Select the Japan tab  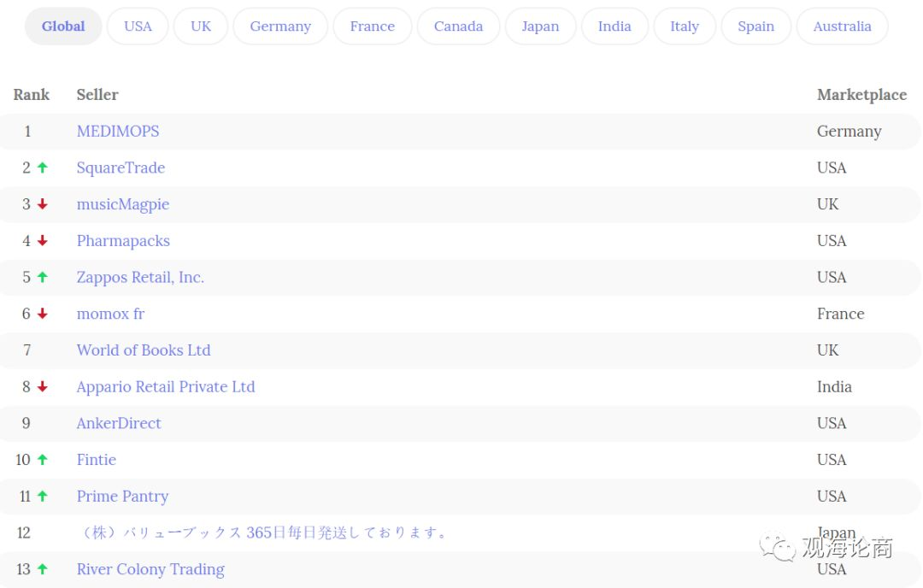click(540, 26)
